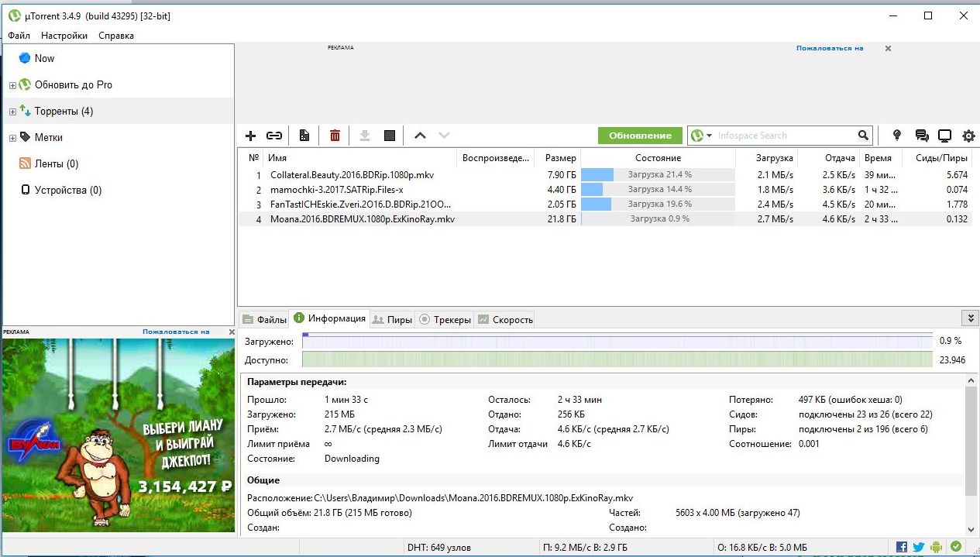Click the lightbulb icon in the toolbar
This screenshot has height=557, width=980.
coord(897,136)
